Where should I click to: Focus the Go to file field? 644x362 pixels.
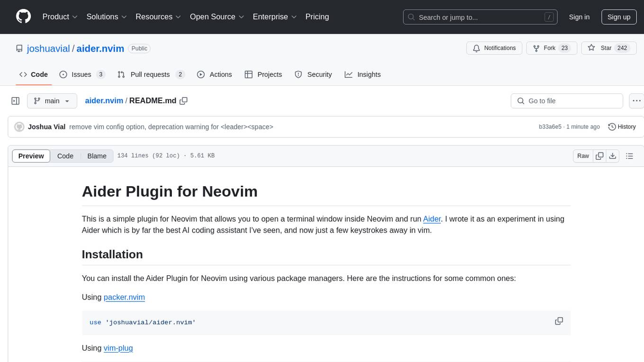coord(567,101)
